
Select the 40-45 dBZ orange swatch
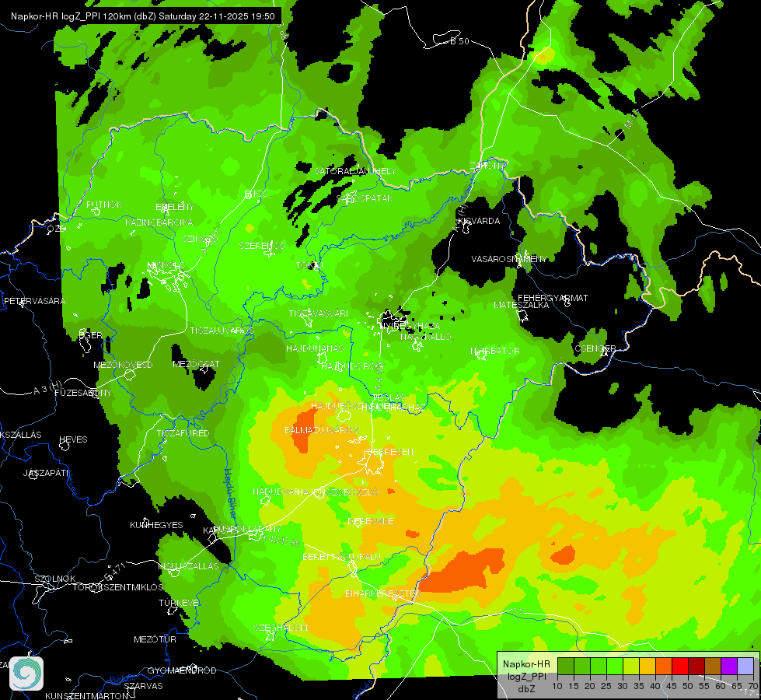pos(664,666)
